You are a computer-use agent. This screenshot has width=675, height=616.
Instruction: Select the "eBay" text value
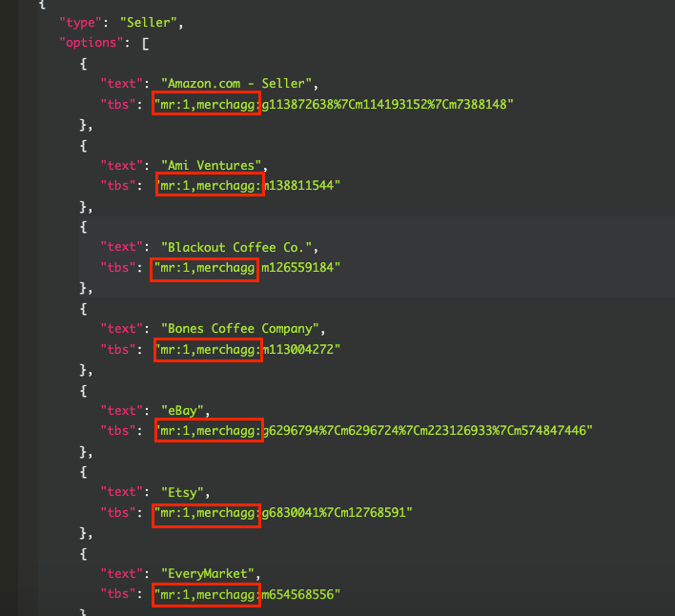coord(182,410)
